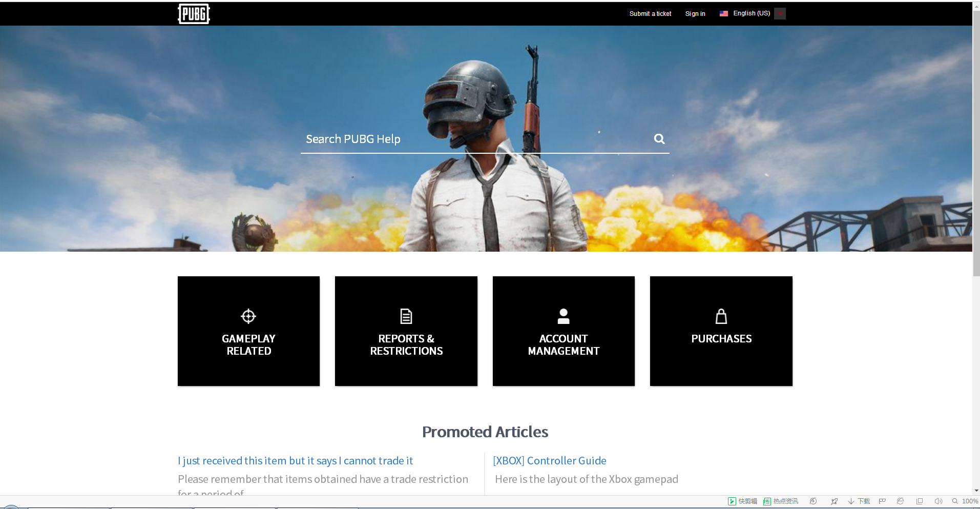
Task: Click the status bar accelerator circle icon
Action: pos(813,501)
